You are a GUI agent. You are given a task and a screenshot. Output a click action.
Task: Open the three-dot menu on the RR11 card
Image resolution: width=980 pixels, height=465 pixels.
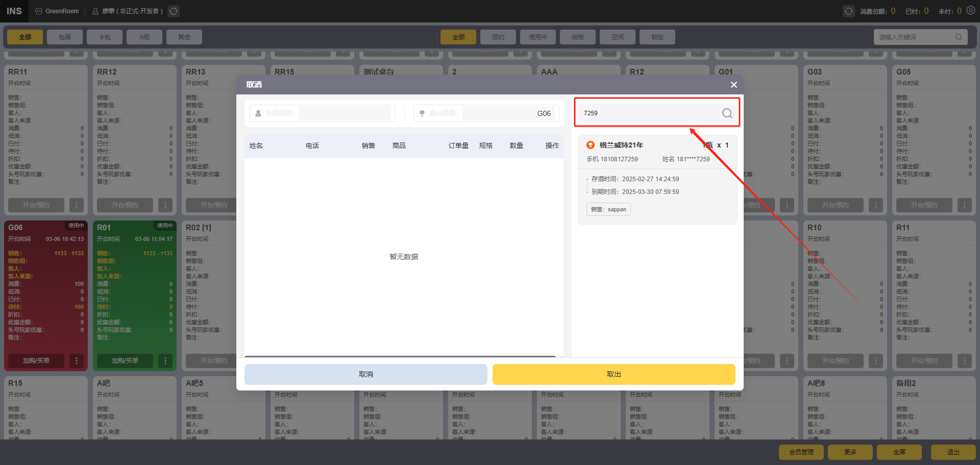77,205
